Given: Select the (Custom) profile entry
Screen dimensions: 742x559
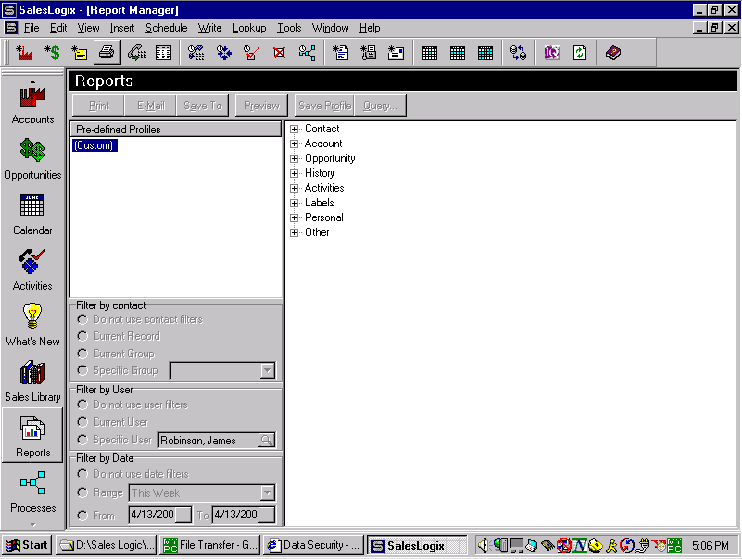Looking at the screenshot, I should pyautogui.click(x=94, y=145).
